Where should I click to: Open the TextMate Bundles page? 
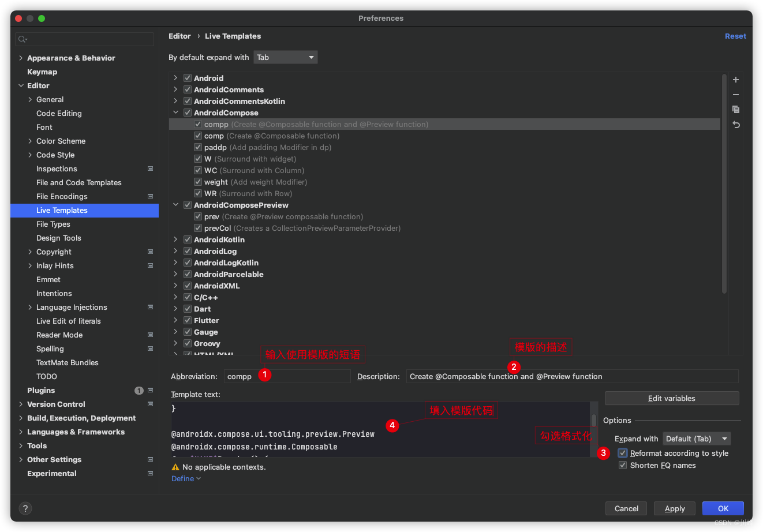coord(68,362)
